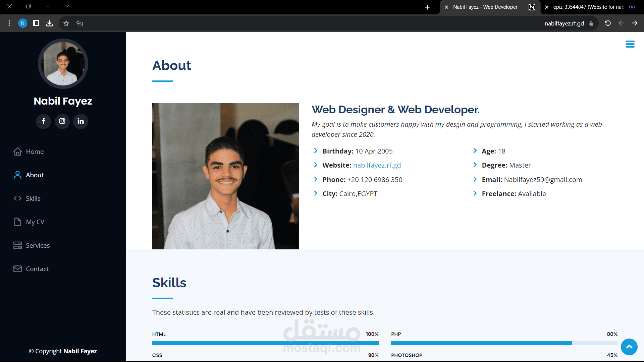Open Services sidebar item
Viewport: 644px width, 362px height.
[38, 245]
